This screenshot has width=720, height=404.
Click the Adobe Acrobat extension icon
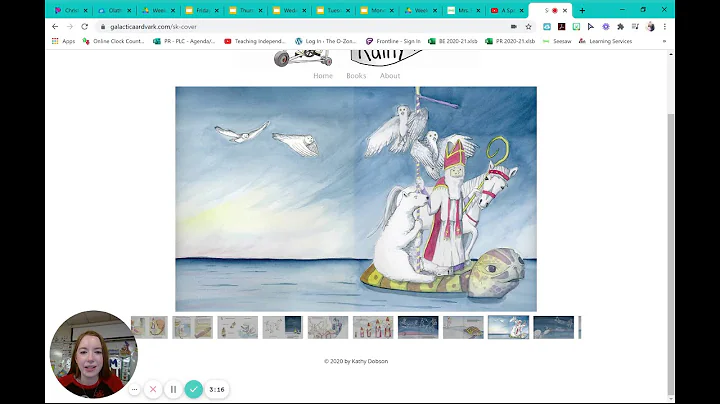(562, 27)
